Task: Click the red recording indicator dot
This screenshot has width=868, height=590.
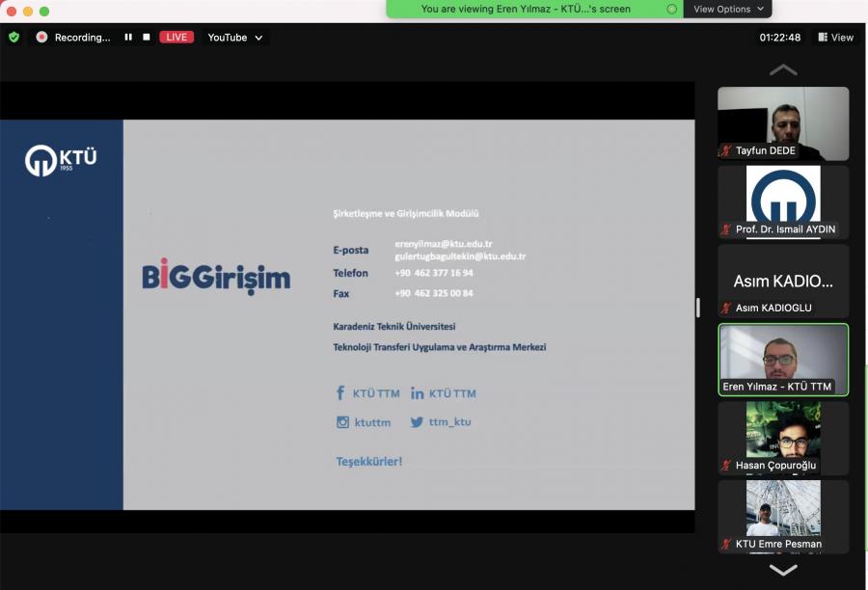Action: (x=41, y=37)
